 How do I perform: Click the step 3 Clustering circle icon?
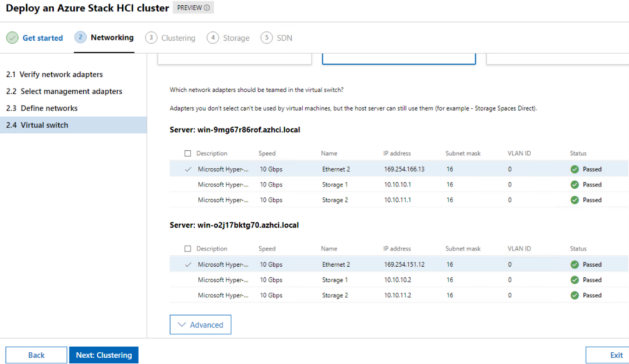[151, 38]
